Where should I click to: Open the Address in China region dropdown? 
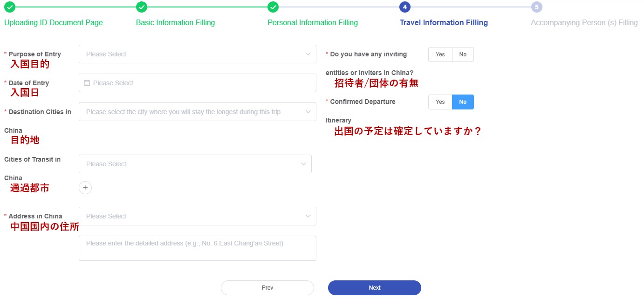[197, 216]
